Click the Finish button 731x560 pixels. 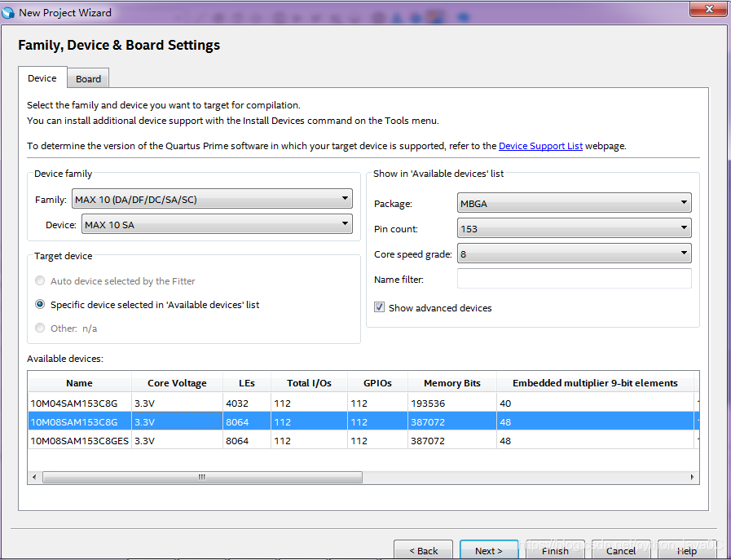coord(555,550)
